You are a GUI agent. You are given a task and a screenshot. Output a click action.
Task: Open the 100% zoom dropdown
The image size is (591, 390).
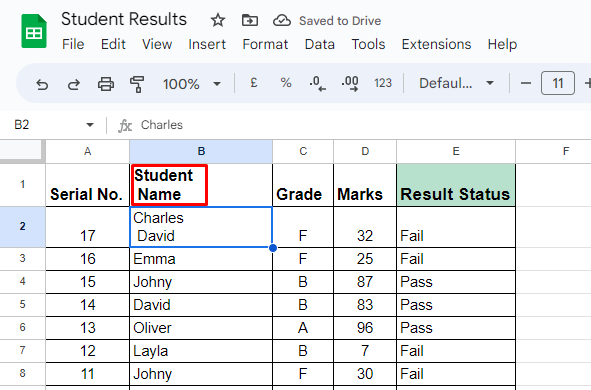[191, 84]
